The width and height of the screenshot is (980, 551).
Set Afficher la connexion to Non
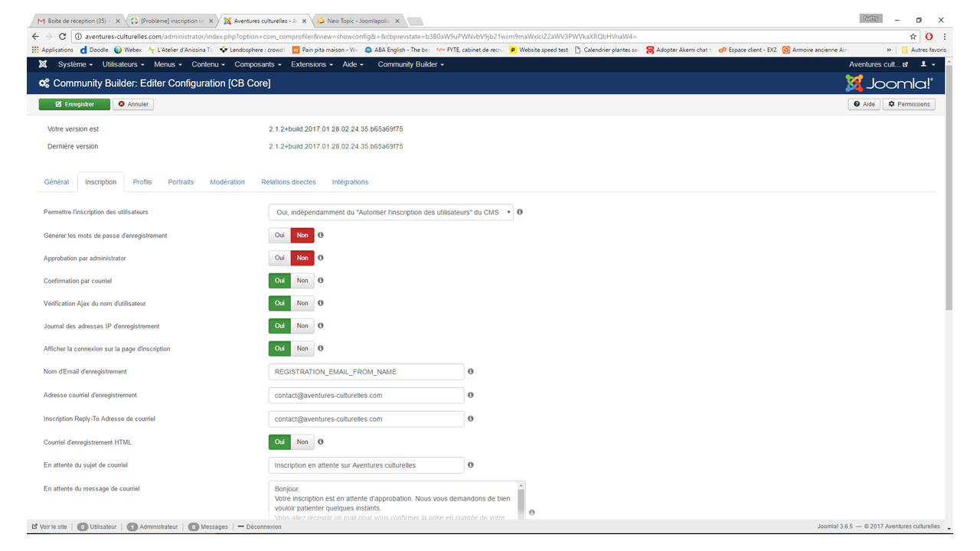pos(302,348)
